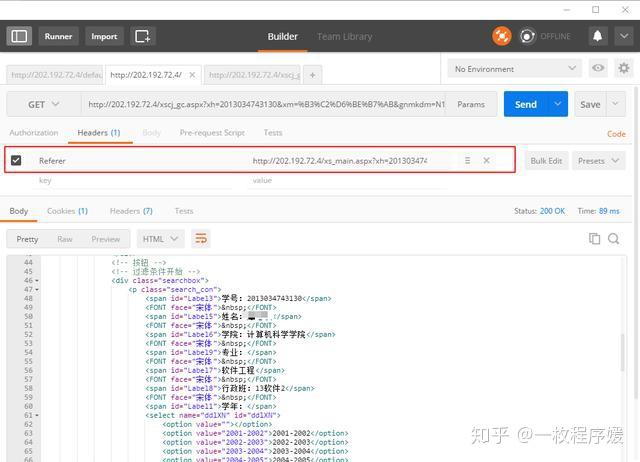640x462 pixels.
Task: Collapse code fold at line 47
Action: point(37,290)
